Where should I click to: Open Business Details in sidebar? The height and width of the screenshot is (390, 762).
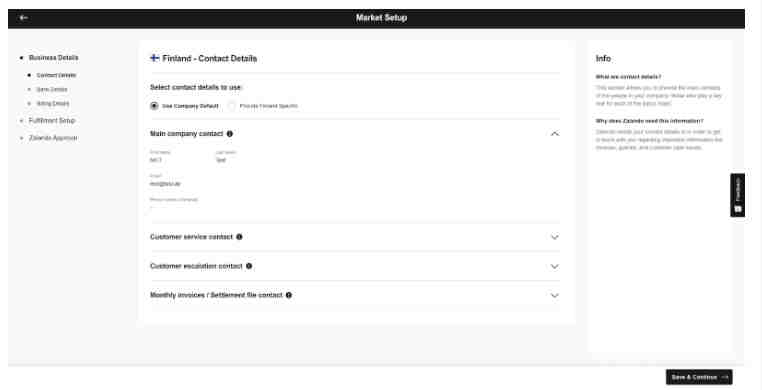tap(53, 58)
